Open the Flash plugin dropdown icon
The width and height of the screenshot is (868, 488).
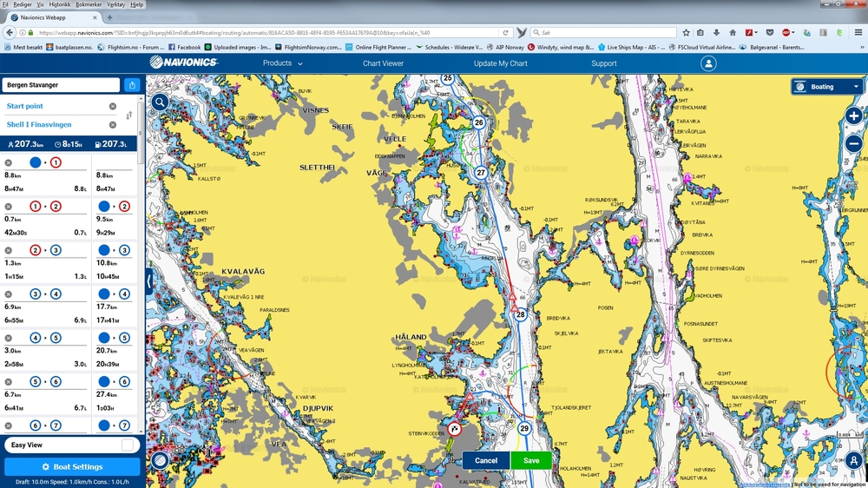point(751,33)
